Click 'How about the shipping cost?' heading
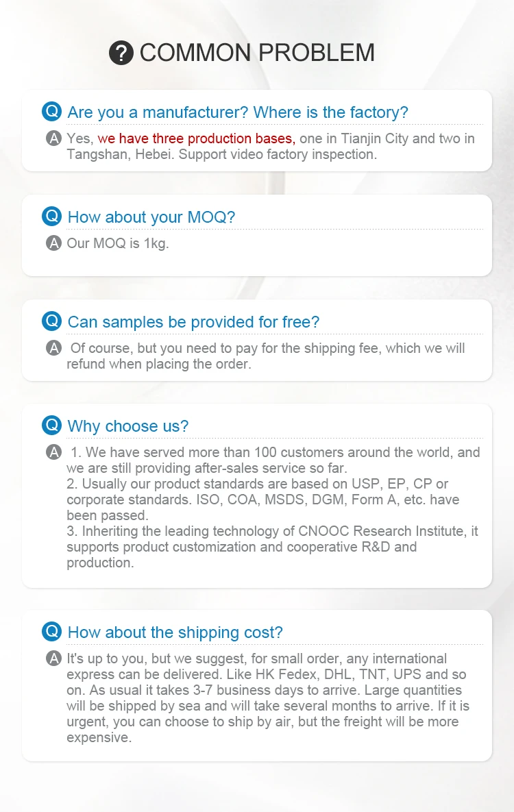The width and height of the screenshot is (514, 812). pyautogui.click(x=175, y=632)
